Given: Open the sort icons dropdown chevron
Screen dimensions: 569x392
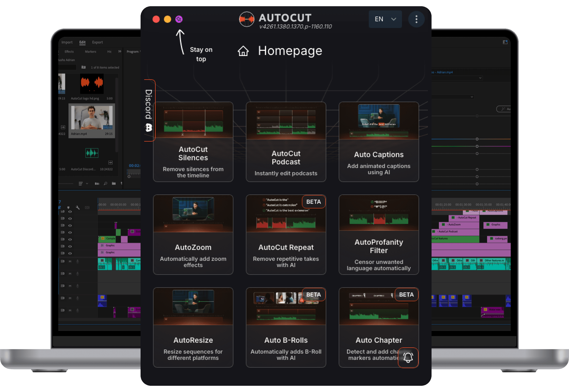Looking at the screenshot, I should click(x=87, y=184).
